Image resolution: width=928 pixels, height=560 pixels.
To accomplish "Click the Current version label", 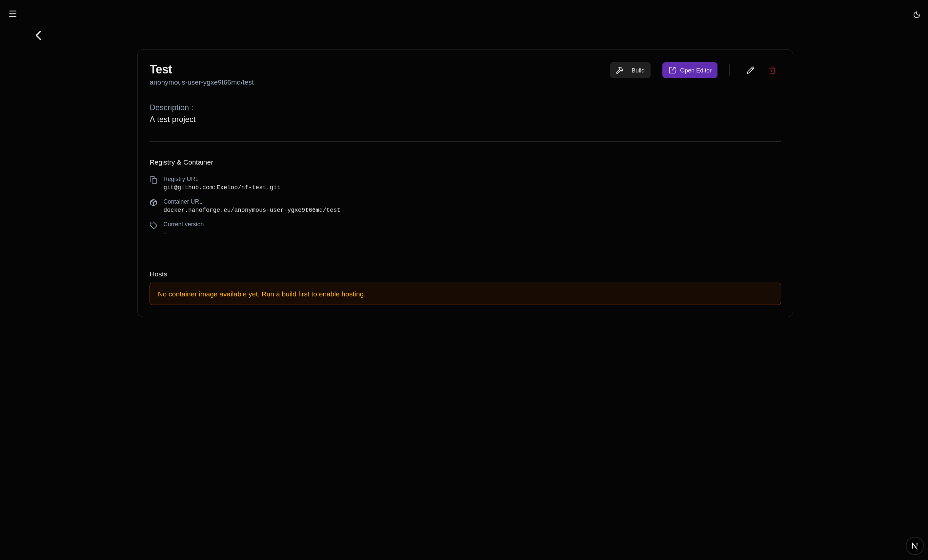I will coord(183,225).
